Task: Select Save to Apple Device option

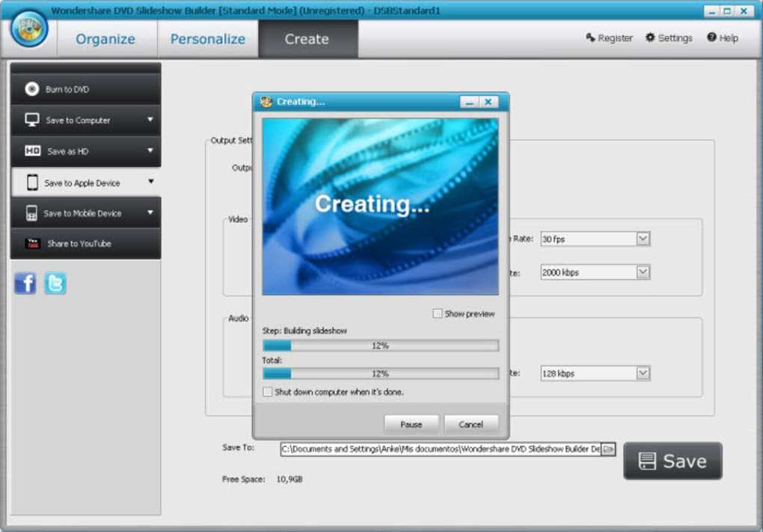Action: (x=85, y=183)
